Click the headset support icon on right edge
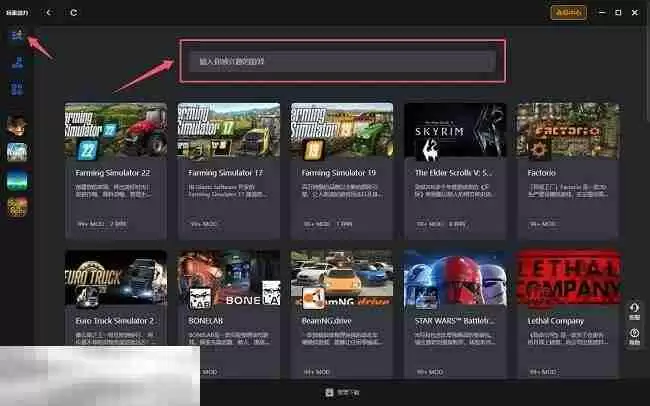 [x=634, y=311]
